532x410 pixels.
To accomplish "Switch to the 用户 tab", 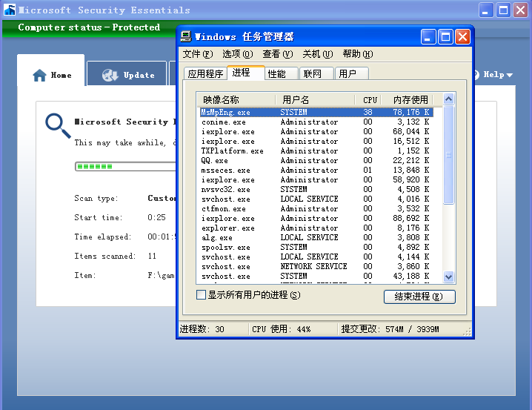I will (351, 73).
